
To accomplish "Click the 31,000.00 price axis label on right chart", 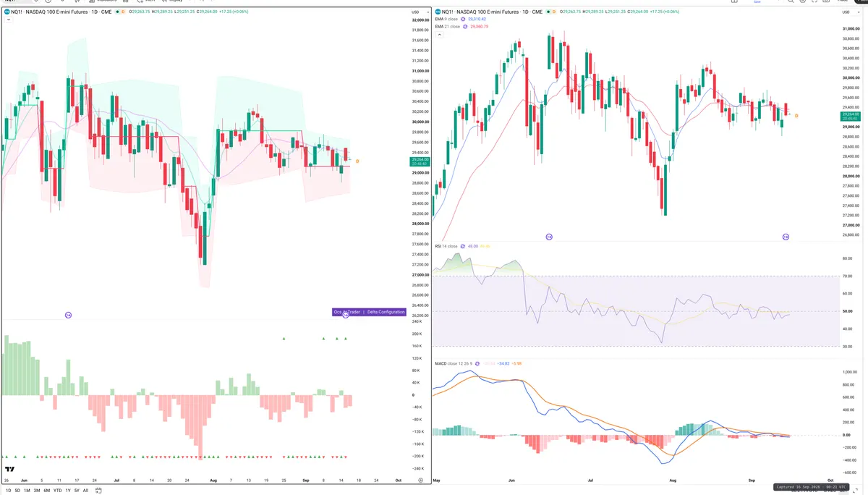I will 851,28.
